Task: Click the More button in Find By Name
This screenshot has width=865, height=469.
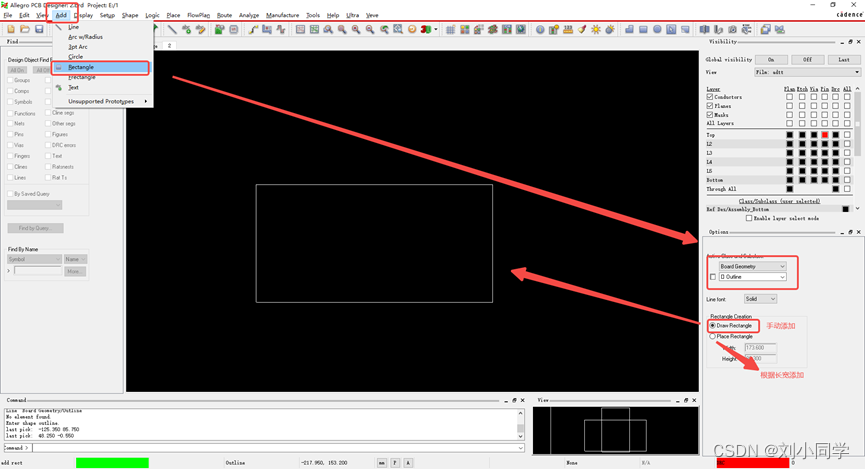Action: 75,271
